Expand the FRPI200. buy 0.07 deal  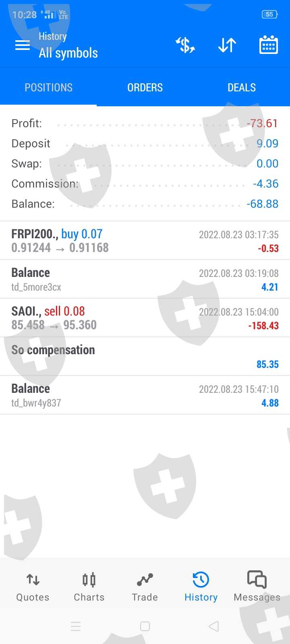[x=145, y=241]
